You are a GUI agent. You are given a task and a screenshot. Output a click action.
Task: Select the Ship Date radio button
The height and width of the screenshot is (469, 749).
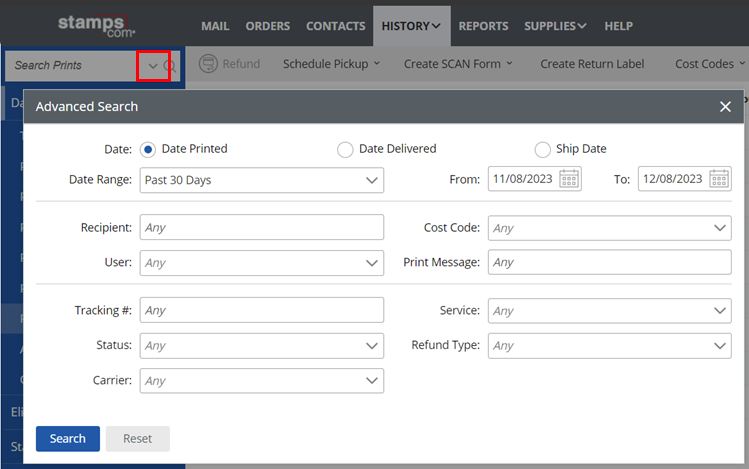tap(542, 149)
